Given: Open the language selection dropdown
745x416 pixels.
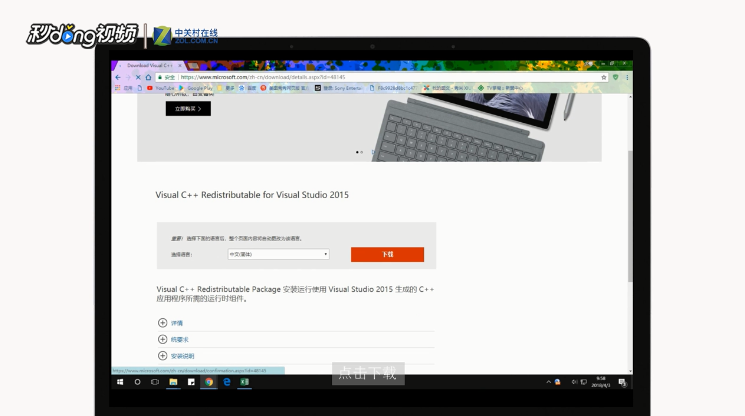Looking at the screenshot, I should tap(278, 254).
